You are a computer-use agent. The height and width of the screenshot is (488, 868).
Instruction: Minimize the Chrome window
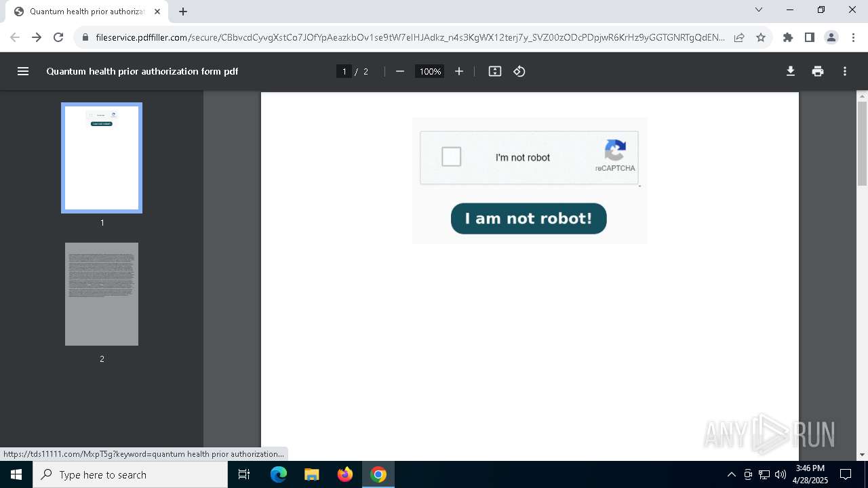click(790, 9)
